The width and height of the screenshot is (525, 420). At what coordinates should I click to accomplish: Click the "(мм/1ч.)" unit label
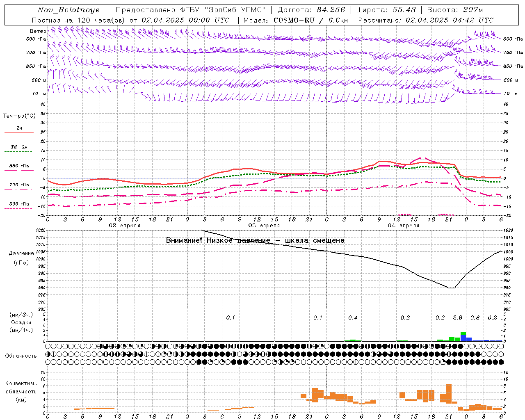click(x=21, y=330)
